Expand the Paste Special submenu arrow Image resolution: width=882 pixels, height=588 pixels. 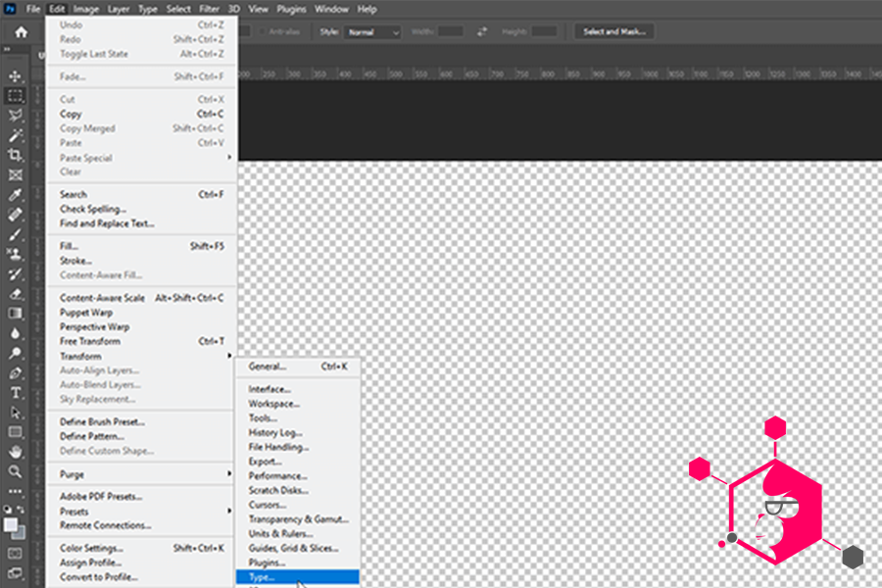[229, 158]
